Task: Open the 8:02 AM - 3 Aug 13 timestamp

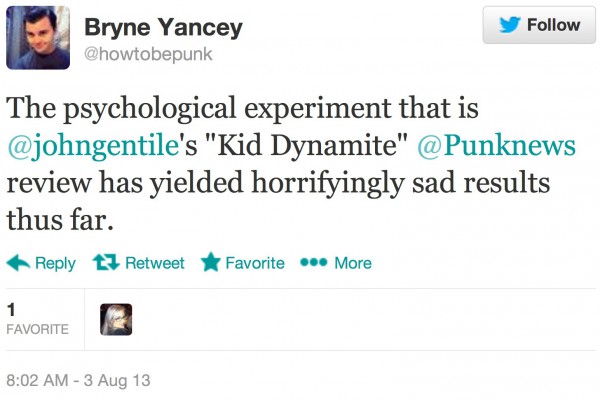Action: pyautogui.click(x=78, y=381)
